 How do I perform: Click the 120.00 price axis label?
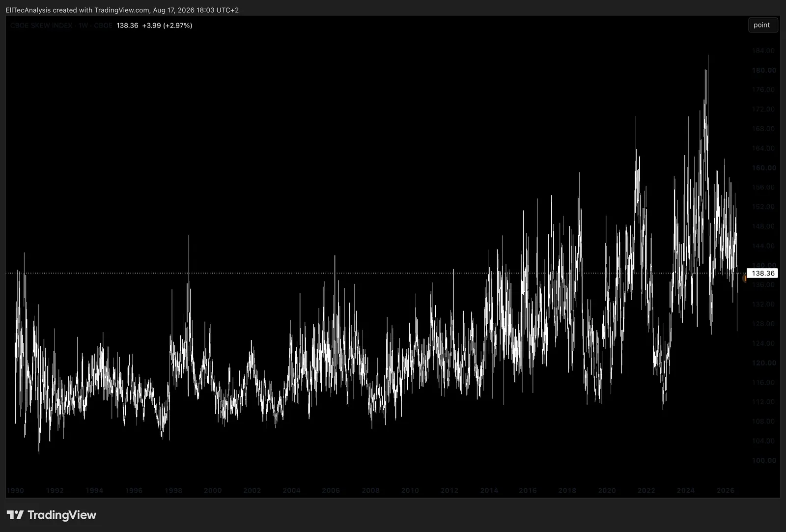pos(764,363)
